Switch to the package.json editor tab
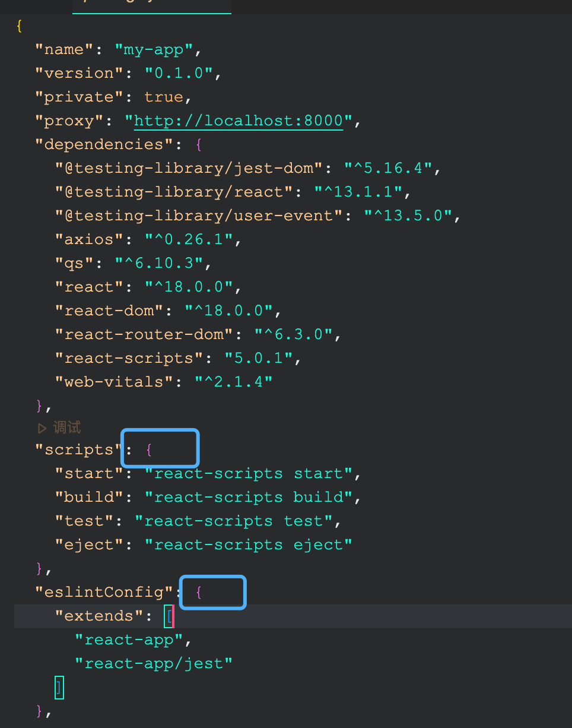 point(151,5)
